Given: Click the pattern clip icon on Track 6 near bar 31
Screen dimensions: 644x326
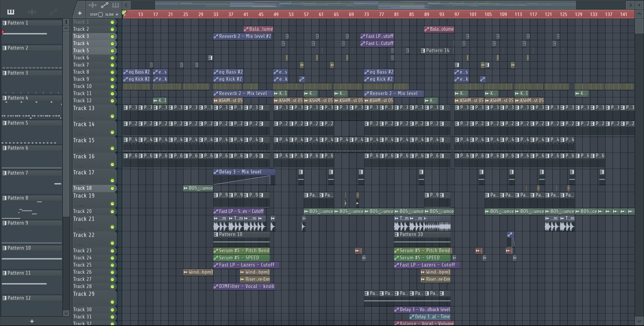Looking at the screenshot, I should (x=210, y=58).
